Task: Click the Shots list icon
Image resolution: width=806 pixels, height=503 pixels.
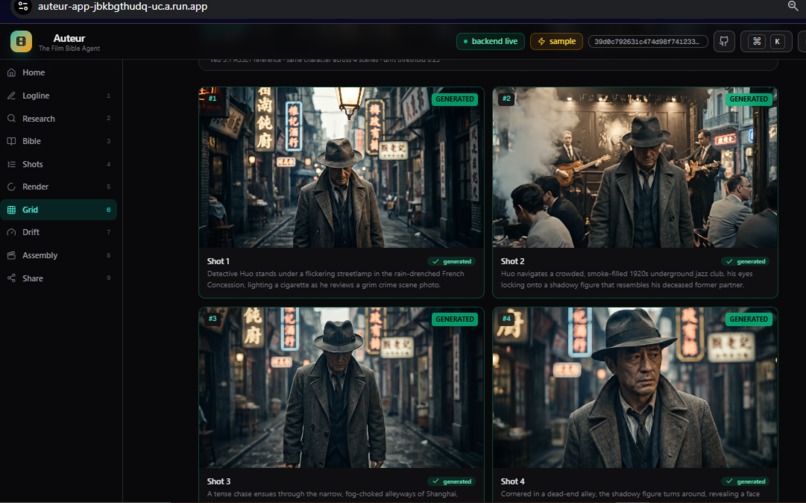Action: (x=11, y=164)
